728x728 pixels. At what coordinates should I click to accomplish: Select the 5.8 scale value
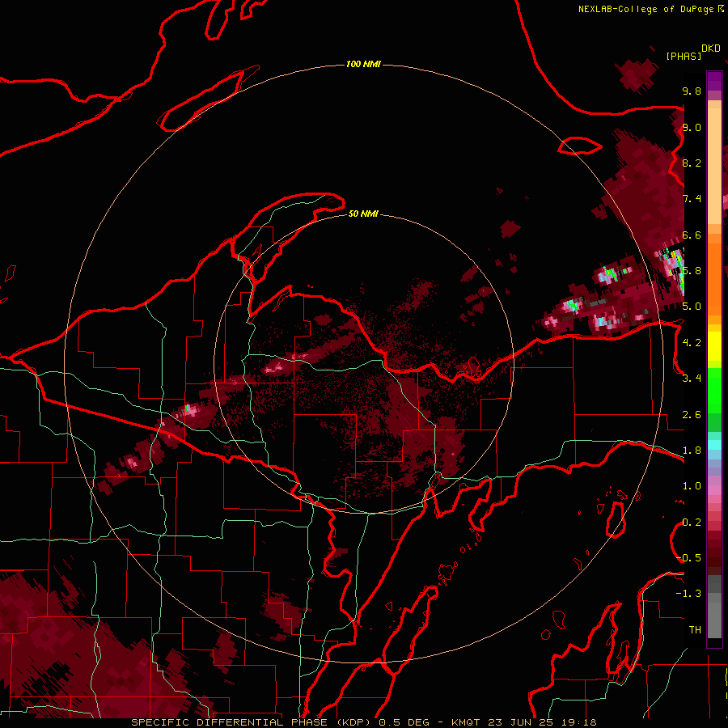pyautogui.click(x=692, y=271)
